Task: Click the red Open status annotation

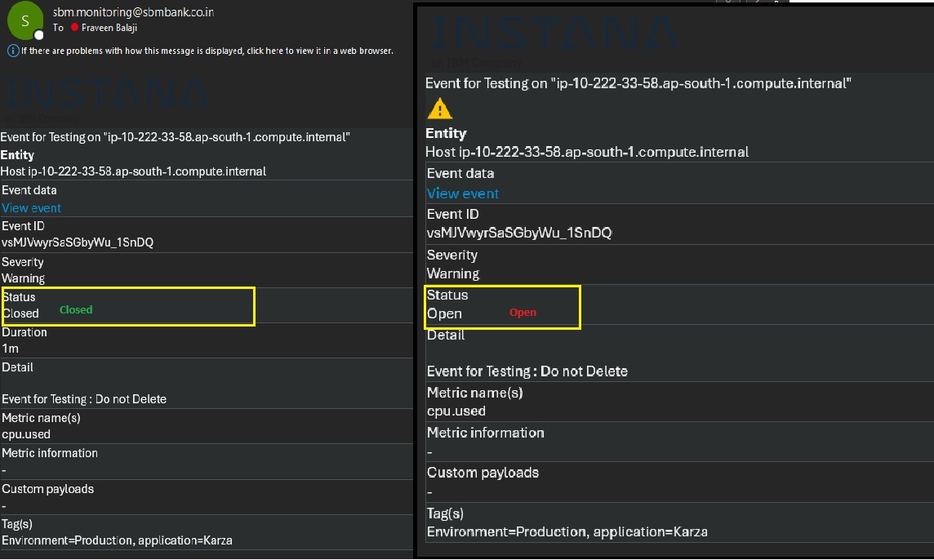Action: (x=523, y=313)
